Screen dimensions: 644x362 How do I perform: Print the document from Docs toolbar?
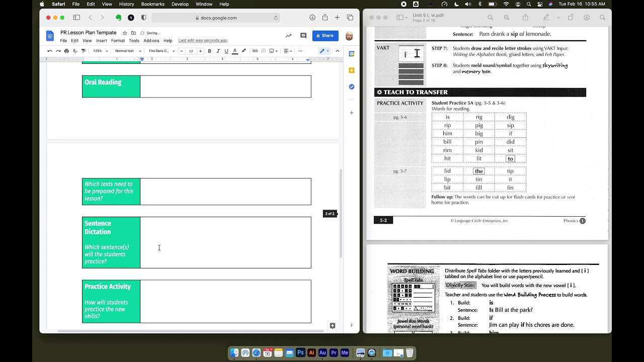pos(66,51)
